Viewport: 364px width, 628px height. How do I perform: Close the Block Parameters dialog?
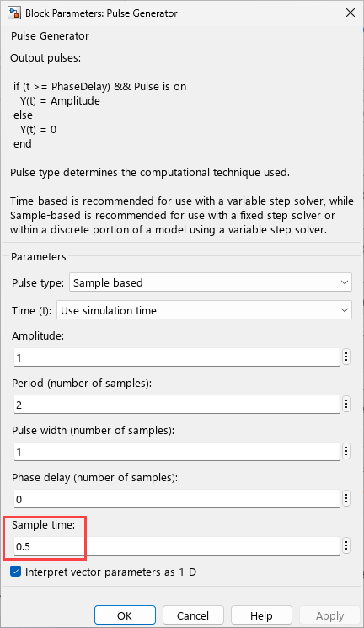coord(351,13)
